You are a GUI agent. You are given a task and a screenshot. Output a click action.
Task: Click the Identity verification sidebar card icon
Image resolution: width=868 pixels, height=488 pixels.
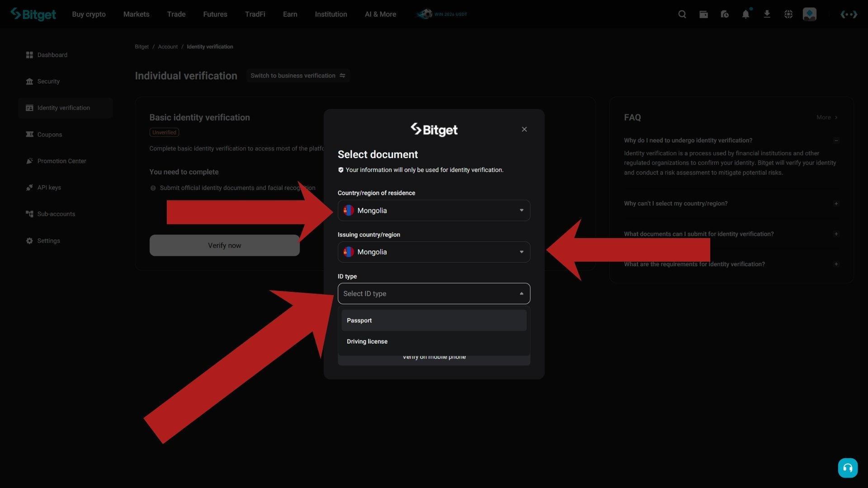tap(29, 108)
